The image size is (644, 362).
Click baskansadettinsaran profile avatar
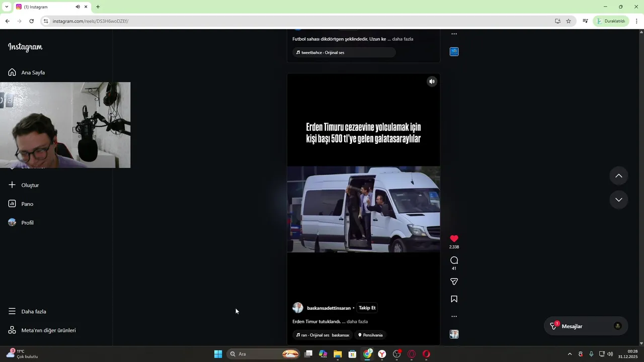pyautogui.click(x=298, y=308)
